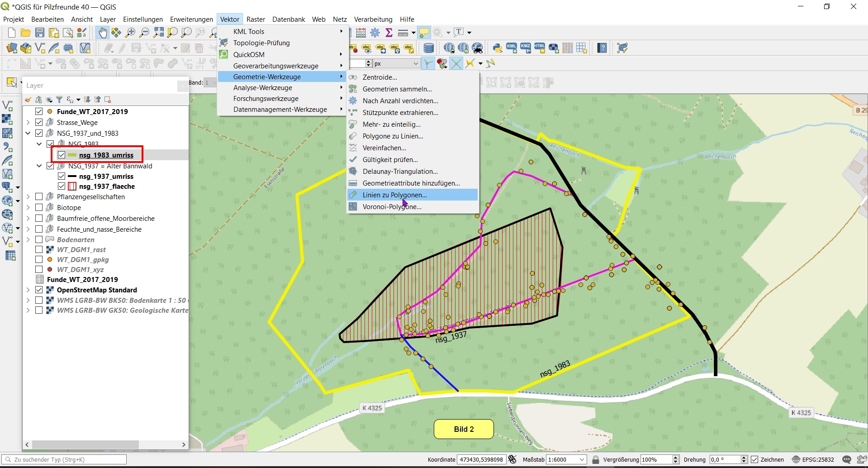Toggle the Zeichnen render checkbox
The width and height of the screenshot is (868, 468).
tap(754, 459)
